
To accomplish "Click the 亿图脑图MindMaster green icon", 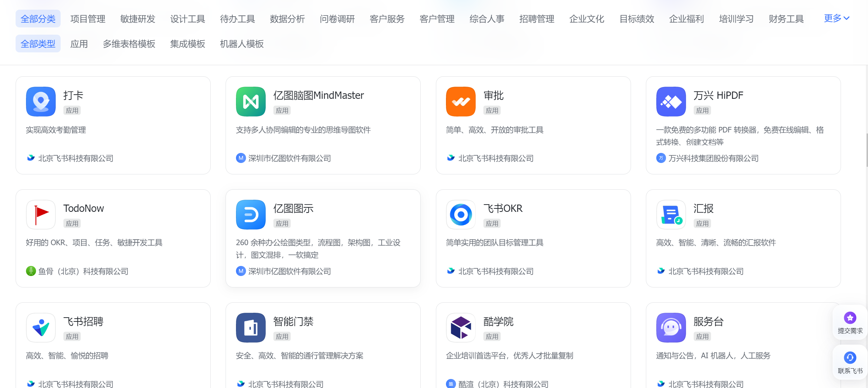I will click(251, 102).
